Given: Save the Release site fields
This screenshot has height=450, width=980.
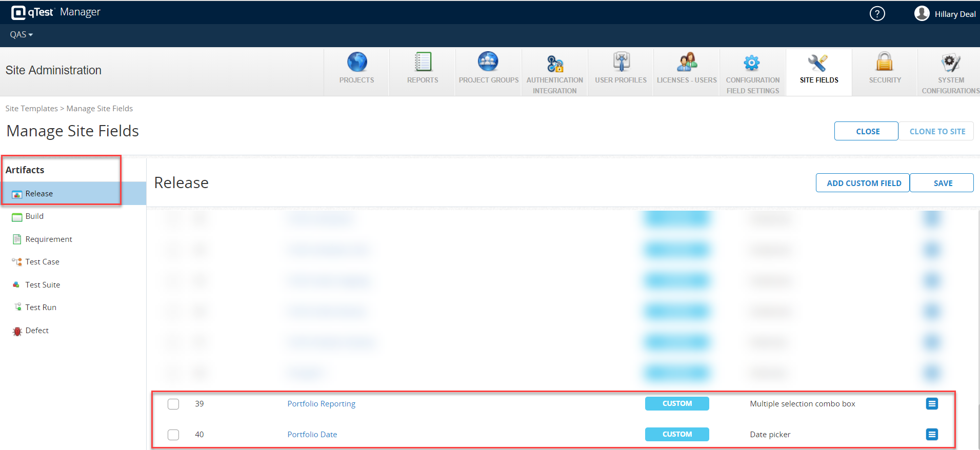Looking at the screenshot, I should 942,183.
